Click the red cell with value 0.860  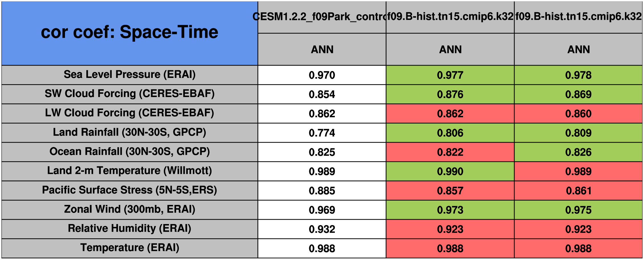(x=578, y=114)
